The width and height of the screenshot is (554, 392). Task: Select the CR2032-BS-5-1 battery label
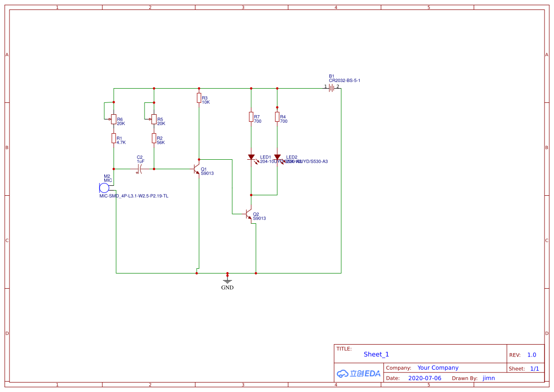click(345, 81)
